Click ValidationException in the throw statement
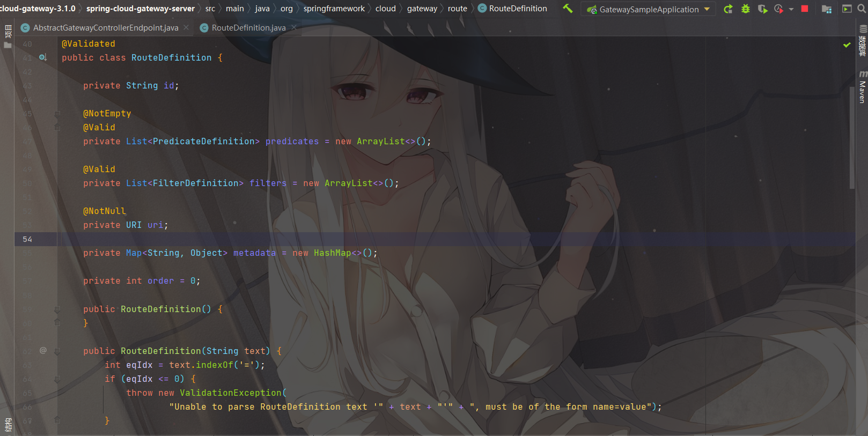 click(x=231, y=393)
